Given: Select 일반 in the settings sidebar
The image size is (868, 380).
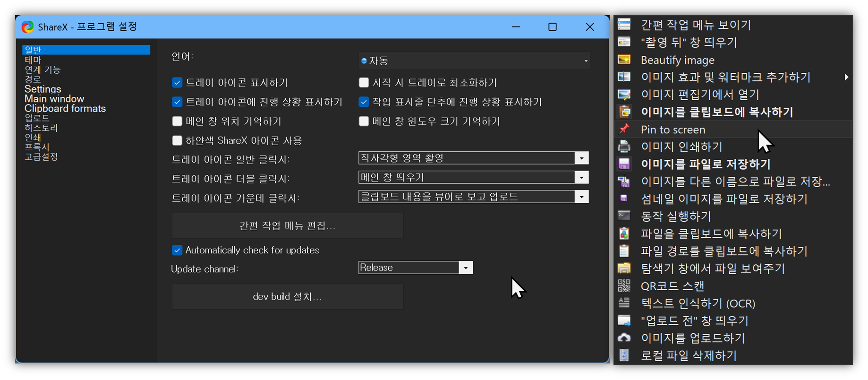Looking at the screenshot, I should (x=86, y=50).
